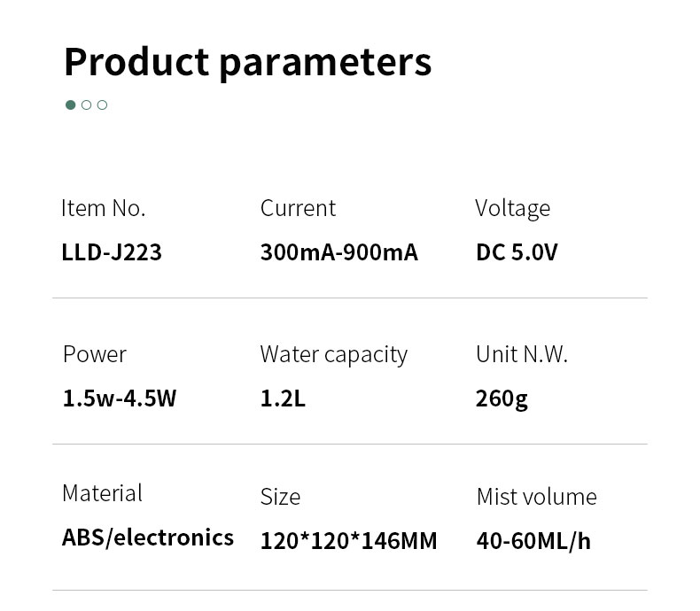Select the second (middle) pagination dot
700x611 pixels.
(86, 104)
